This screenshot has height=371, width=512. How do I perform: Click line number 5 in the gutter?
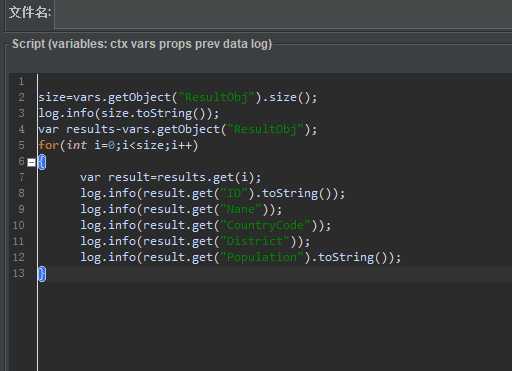21,145
